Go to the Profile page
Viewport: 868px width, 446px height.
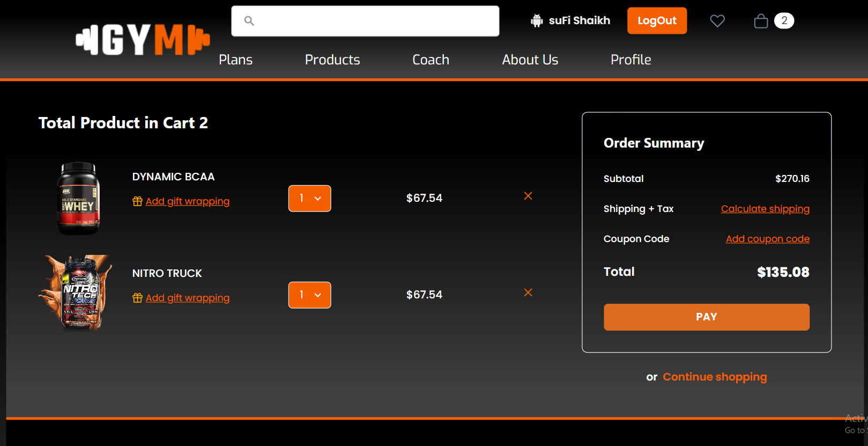[631, 60]
